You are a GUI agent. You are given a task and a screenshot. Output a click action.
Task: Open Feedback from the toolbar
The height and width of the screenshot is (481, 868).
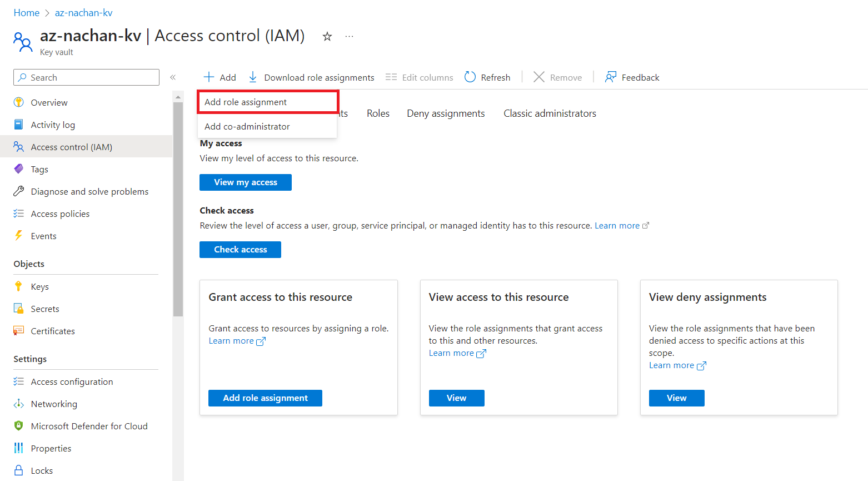pos(632,77)
